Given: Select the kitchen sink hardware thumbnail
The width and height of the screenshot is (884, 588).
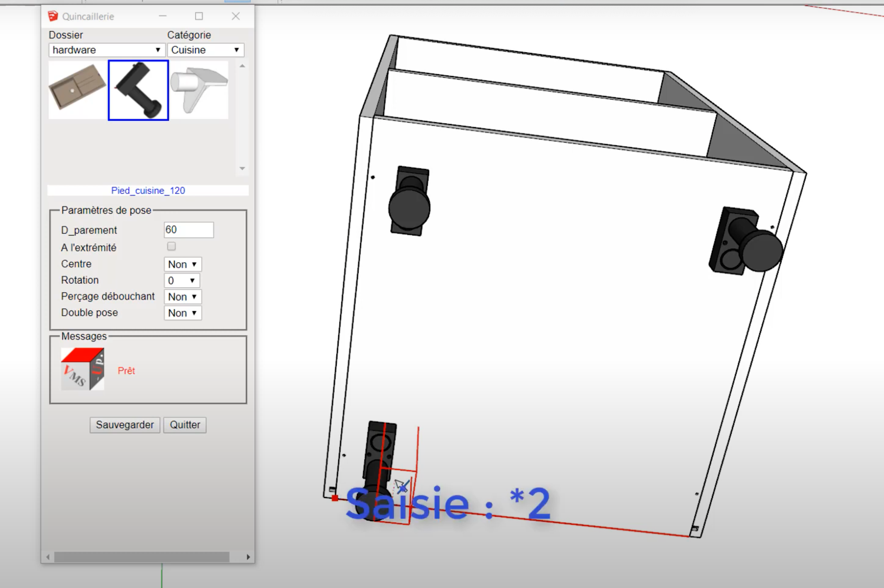Looking at the screenshot, I should (x=77, y=90).
